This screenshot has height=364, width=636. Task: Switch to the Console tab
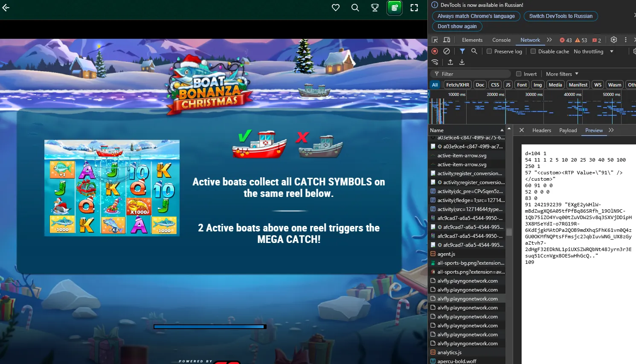coord(501,40)
